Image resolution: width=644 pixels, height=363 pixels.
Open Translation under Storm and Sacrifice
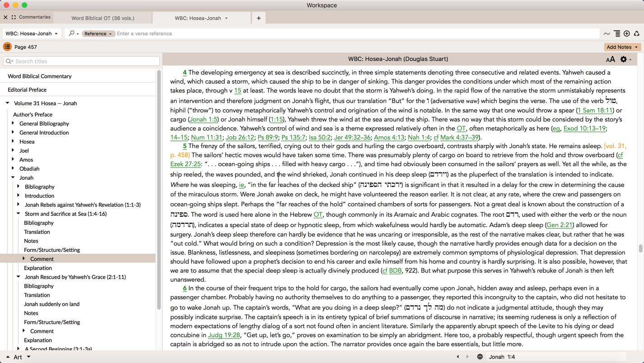pyautogui.click(x=37, y=232)
